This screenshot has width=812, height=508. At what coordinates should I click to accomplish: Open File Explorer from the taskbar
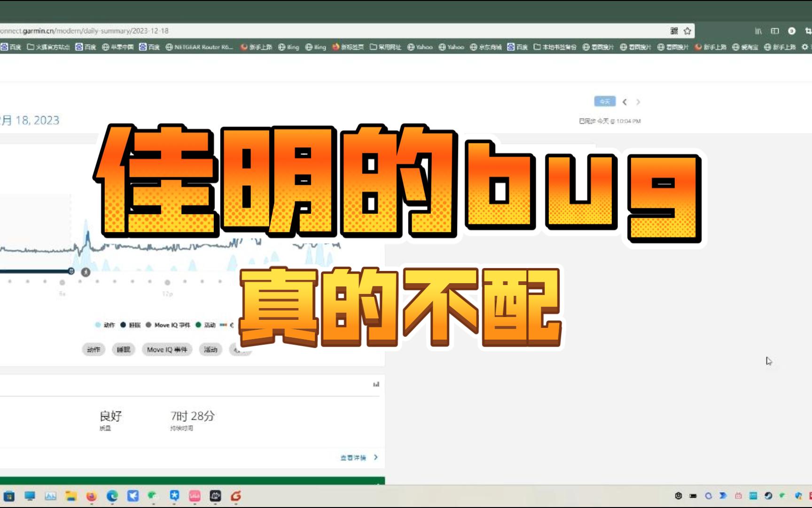(x=71, y=496)
